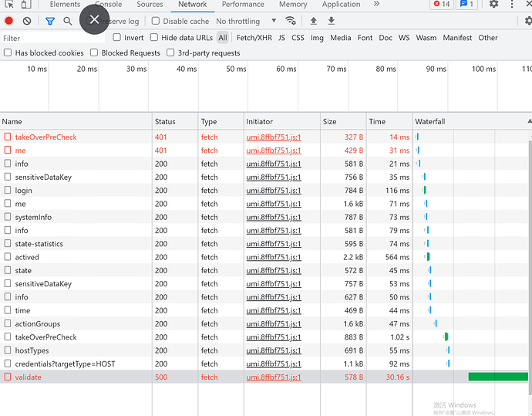This screenshot has width=532, height=416.
Task: Sort by the Waterfall column header arrow
Action: (x=528, y=121)
